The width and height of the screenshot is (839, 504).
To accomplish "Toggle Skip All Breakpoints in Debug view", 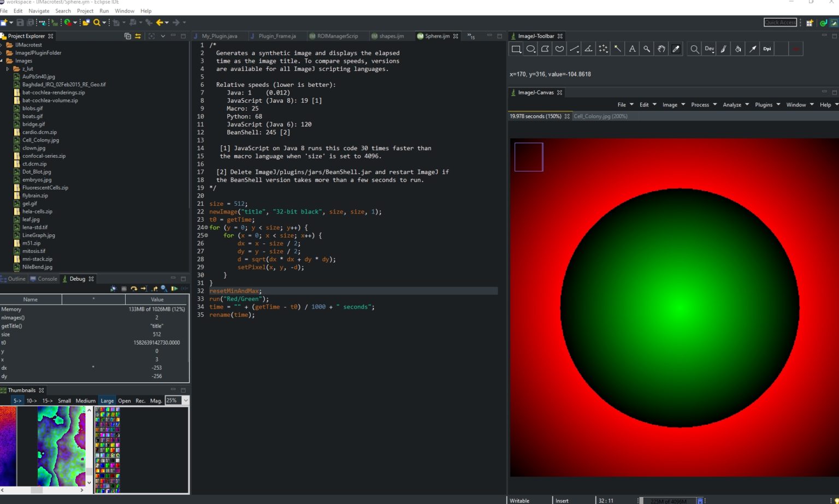I will [163, 288].
